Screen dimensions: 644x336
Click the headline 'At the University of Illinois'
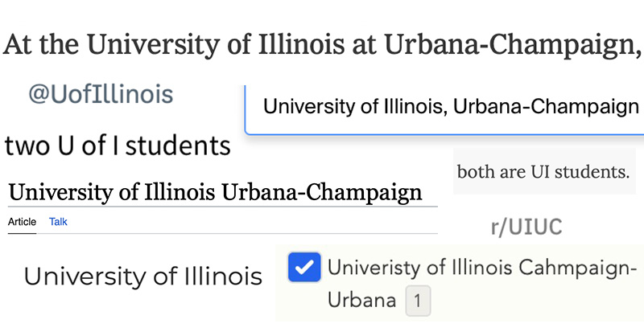[174, 44]
